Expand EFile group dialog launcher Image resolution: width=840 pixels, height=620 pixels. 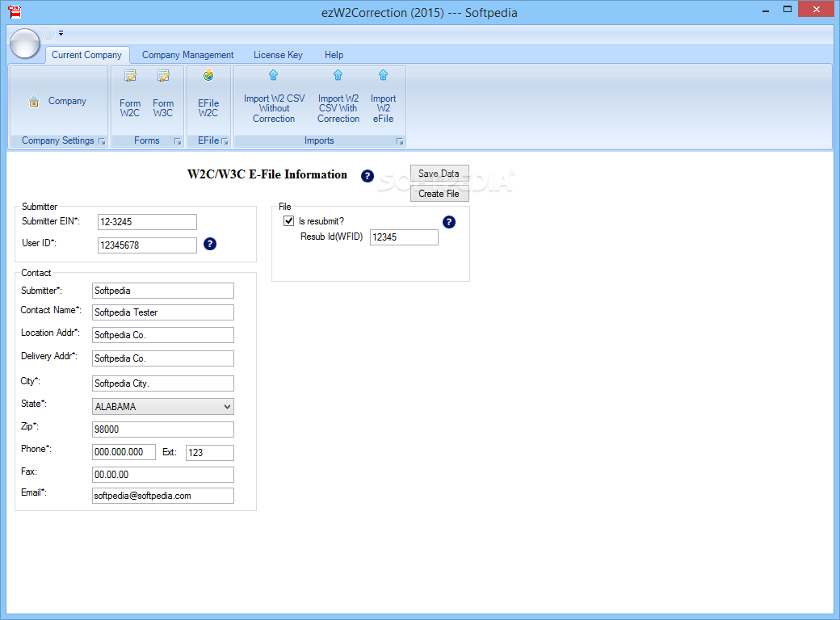point(225,141)
